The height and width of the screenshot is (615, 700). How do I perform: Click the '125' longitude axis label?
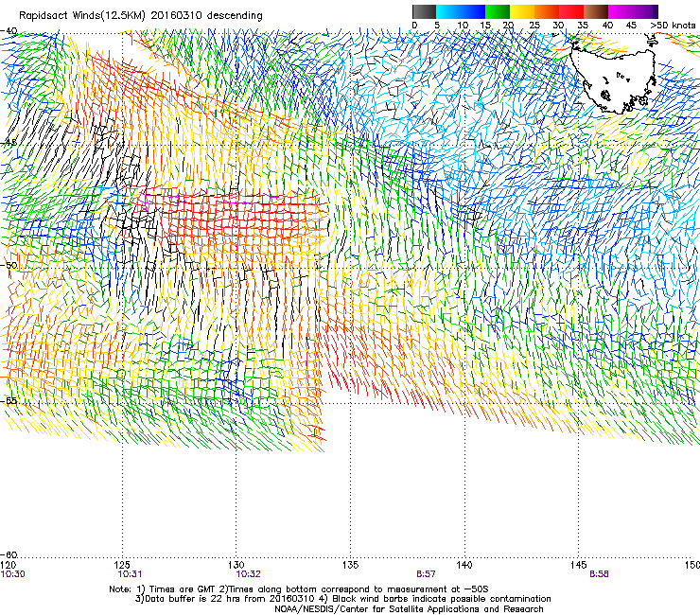[122, 565]
